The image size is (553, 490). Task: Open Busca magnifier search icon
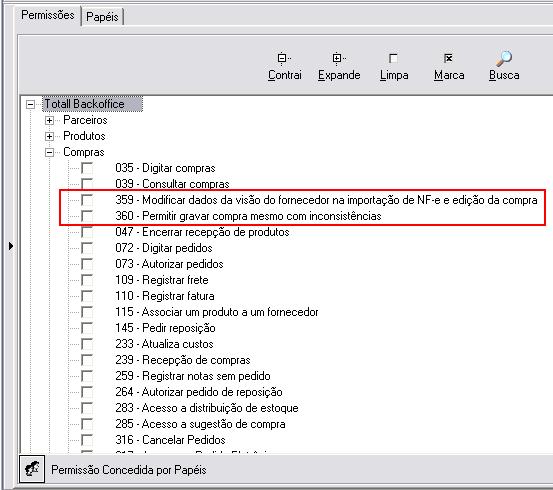point(504,59)
